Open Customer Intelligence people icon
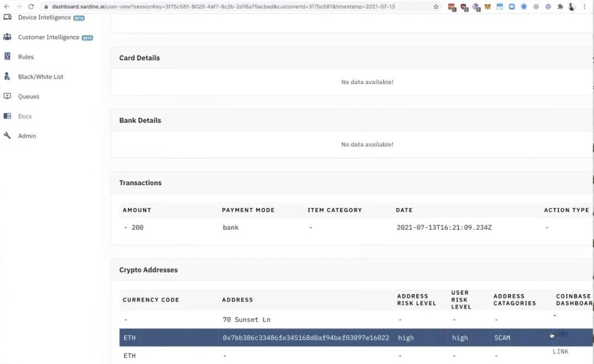 coord(7,37)
